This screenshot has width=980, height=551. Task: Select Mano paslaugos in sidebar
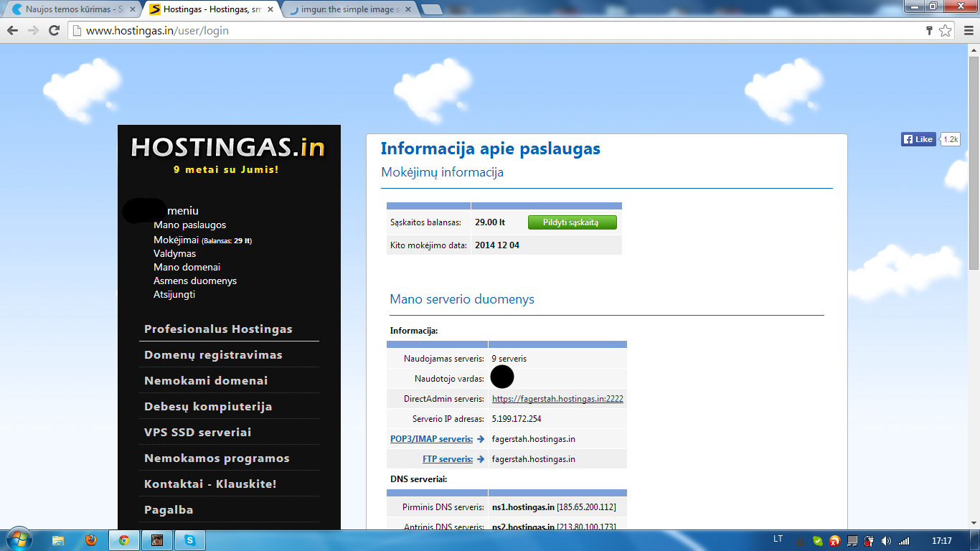(189, 225)
